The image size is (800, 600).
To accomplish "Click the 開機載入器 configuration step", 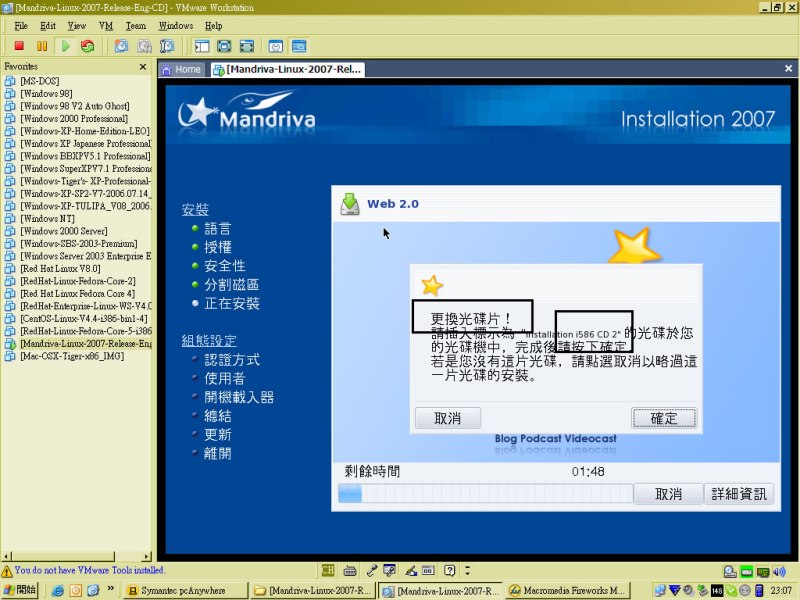I will pyautogui.click(x=239, y=397).
